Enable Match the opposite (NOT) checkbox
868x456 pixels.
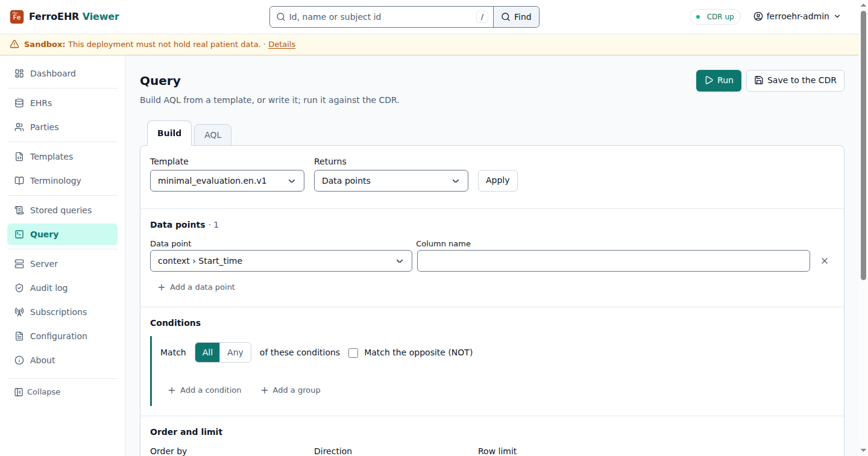tap(353, 353)
